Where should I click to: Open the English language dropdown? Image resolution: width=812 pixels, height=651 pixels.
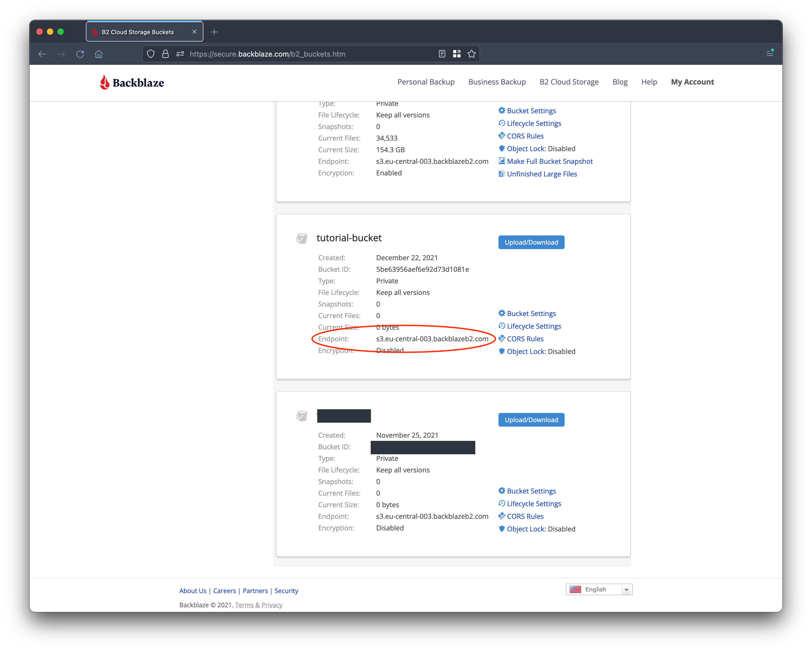tap(595, 589)
